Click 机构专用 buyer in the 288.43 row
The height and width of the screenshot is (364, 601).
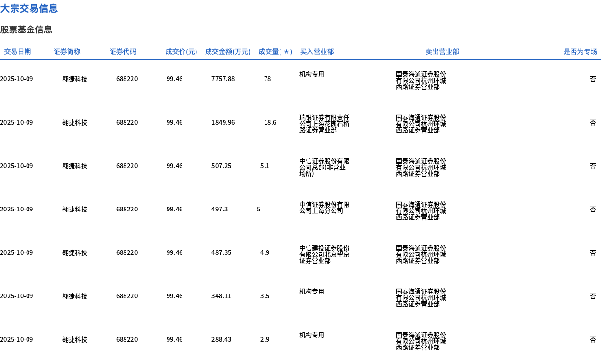(x=312, y=335)
